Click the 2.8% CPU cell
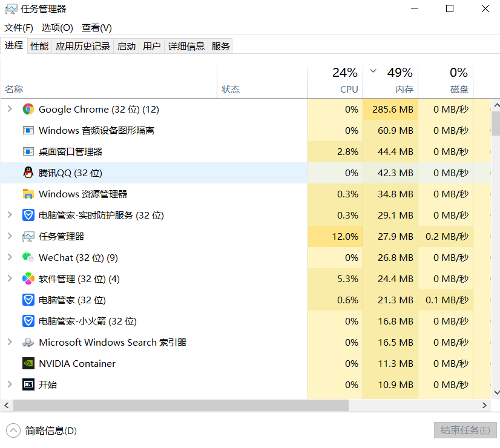The image size is (500, 448). [335, 152]
